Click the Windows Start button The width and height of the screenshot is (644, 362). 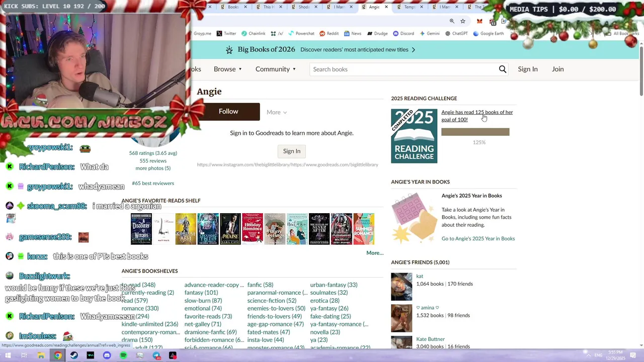pyautogui.click(x=8, y=355)
